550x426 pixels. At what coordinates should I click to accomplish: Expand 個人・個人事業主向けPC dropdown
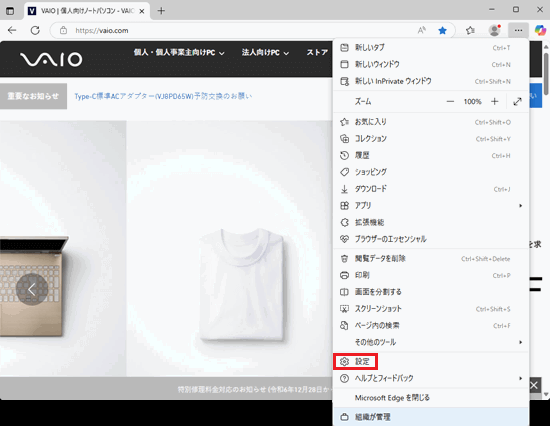coord(179,53)
